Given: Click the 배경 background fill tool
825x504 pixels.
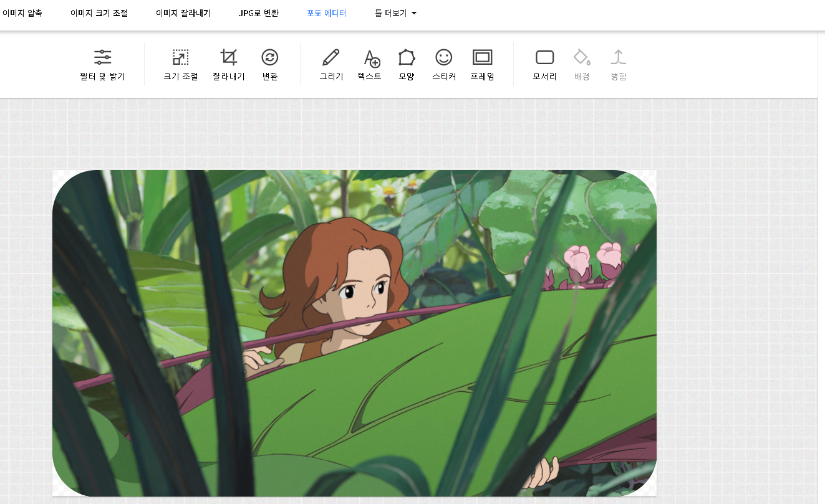Looking at the screenshot, I should coord(582,65).
